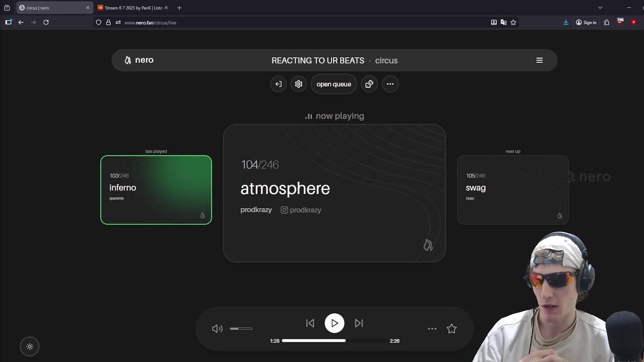The image size is (644, 362).
Task: Open the three-dot options below header
Action: [390, 84]
